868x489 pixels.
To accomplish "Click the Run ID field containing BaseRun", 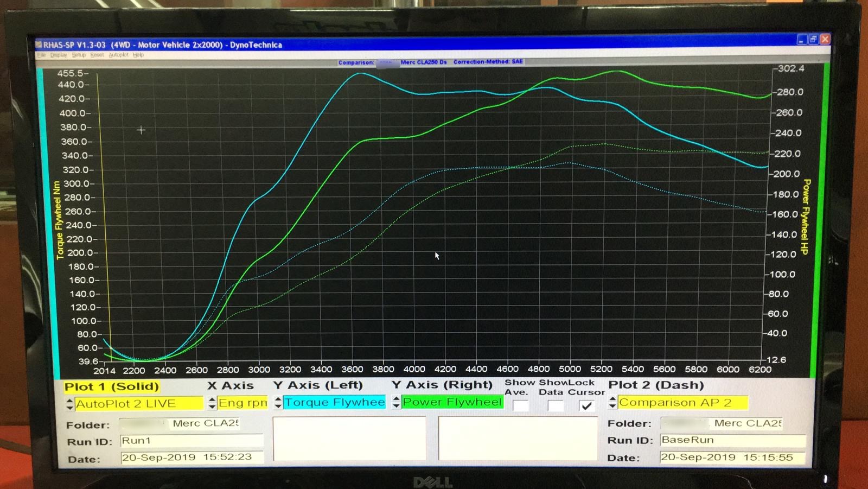I will click(x=733, y=440).
